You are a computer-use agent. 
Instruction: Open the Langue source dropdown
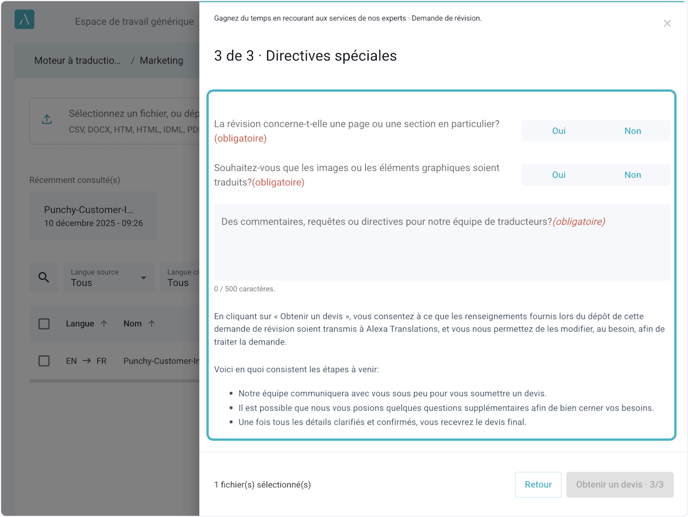(x=109, y=277)
